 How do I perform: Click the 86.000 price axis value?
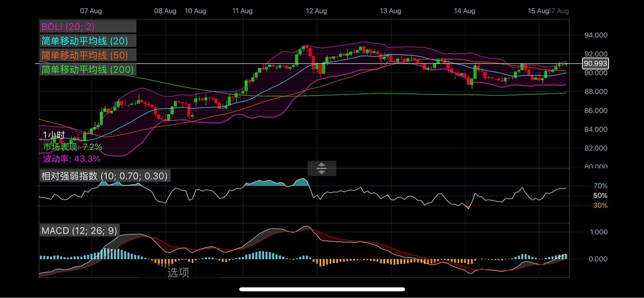(596, 111)
